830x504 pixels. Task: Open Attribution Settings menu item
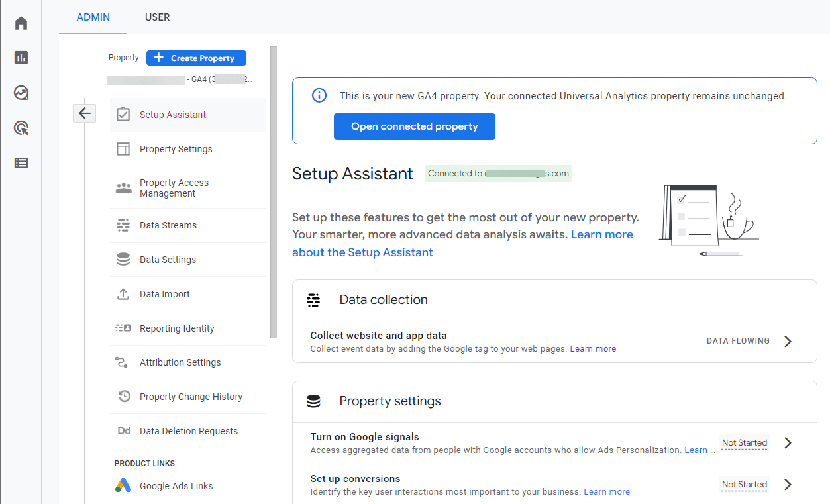tap(188, 362)
